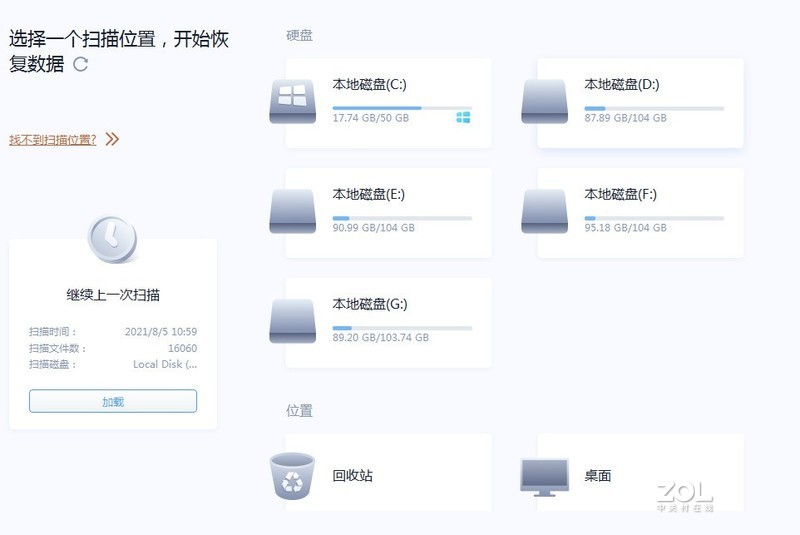Click the C drive usage bar

[402, 108]
